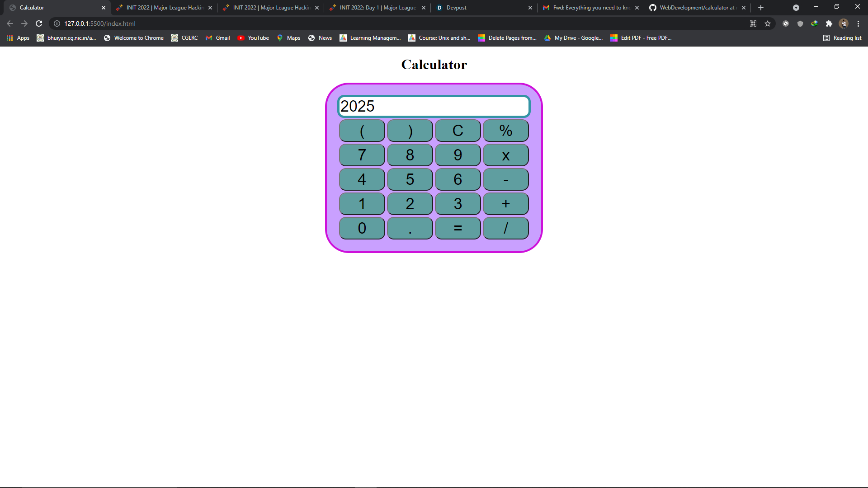This screenshot has width=868, height=488.
Task: Expand the tab search dropdown
Action: (x=796, y=8)
